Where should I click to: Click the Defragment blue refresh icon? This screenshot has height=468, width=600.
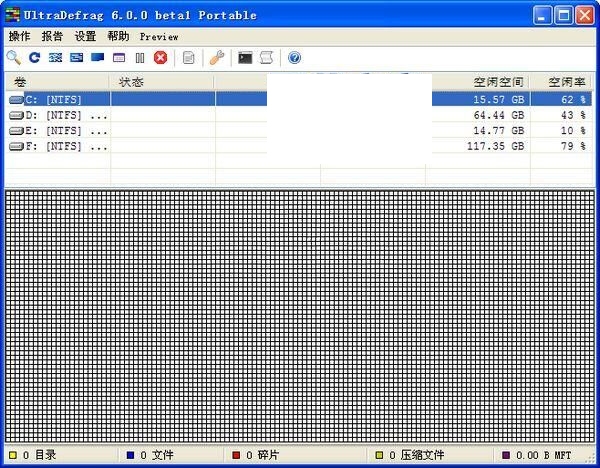pos(34,58)
